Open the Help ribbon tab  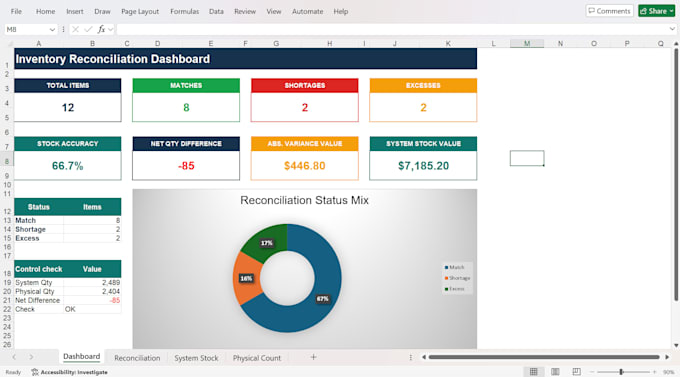[341, 11]
